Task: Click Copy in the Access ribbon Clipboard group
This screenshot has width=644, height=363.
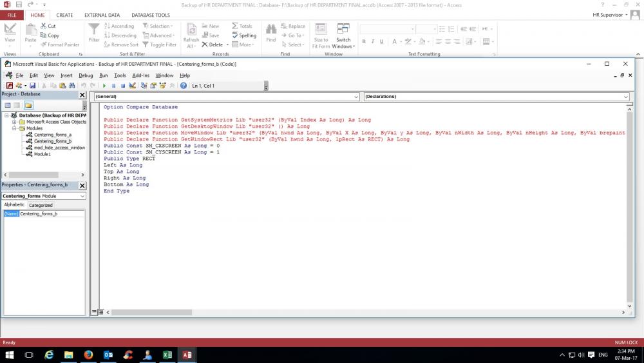Action: [x=50, y=35]
